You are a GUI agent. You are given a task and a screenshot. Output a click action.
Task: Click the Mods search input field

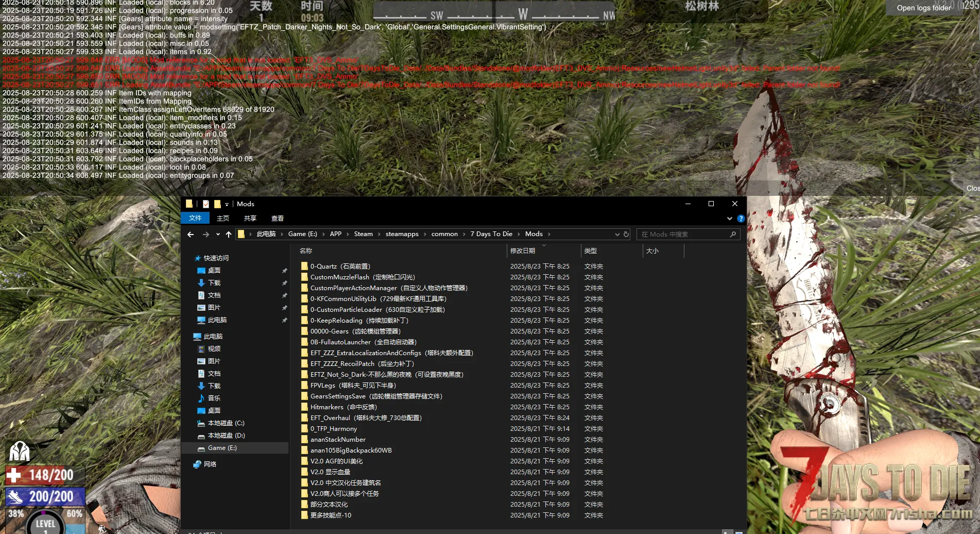coord(682,235)
